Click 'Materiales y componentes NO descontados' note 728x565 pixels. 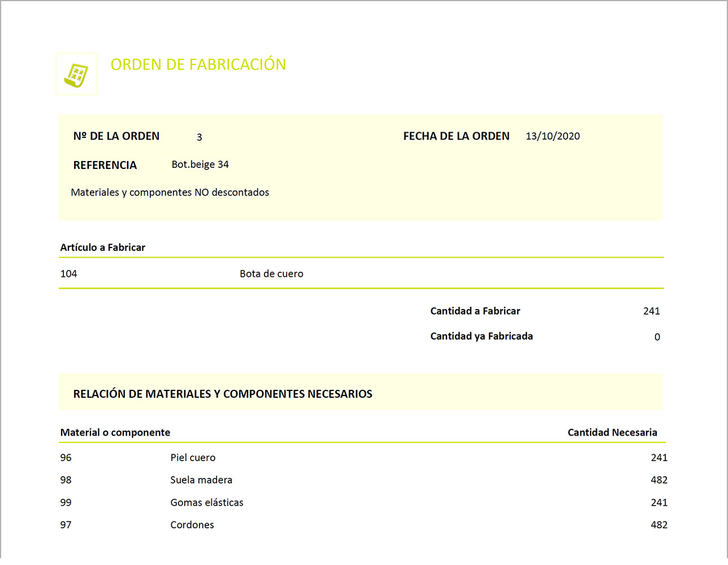tap(170, 193)
